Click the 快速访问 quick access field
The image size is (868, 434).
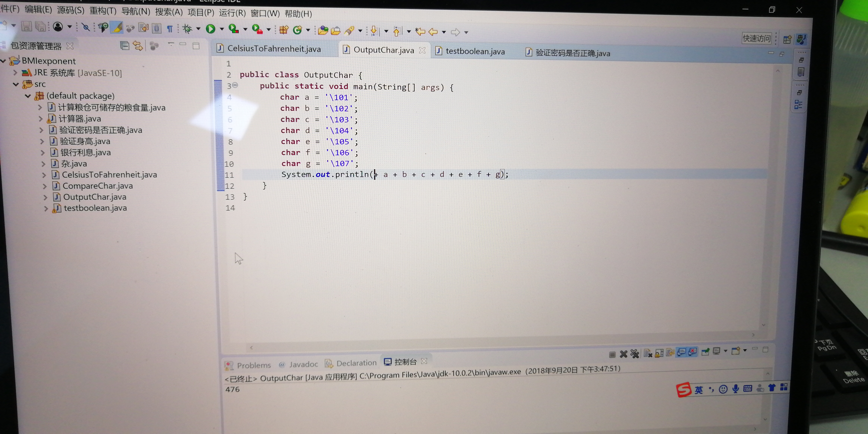click(x=757, y=39)
